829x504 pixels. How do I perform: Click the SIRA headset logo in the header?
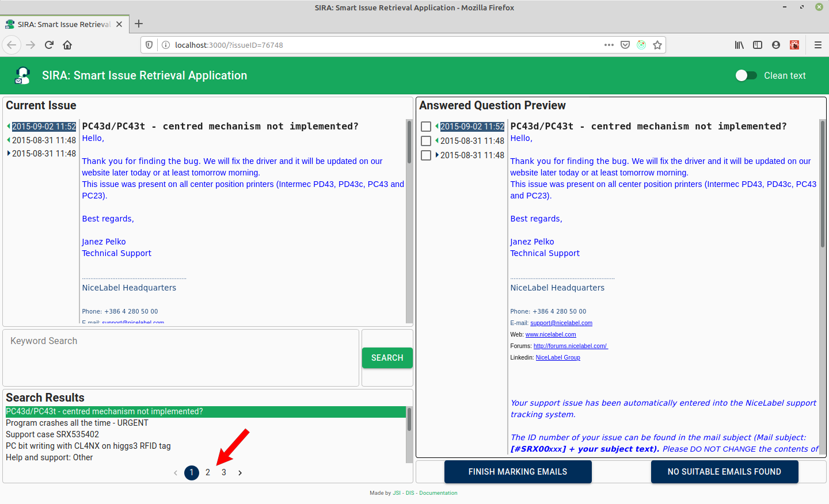point(22,75)
